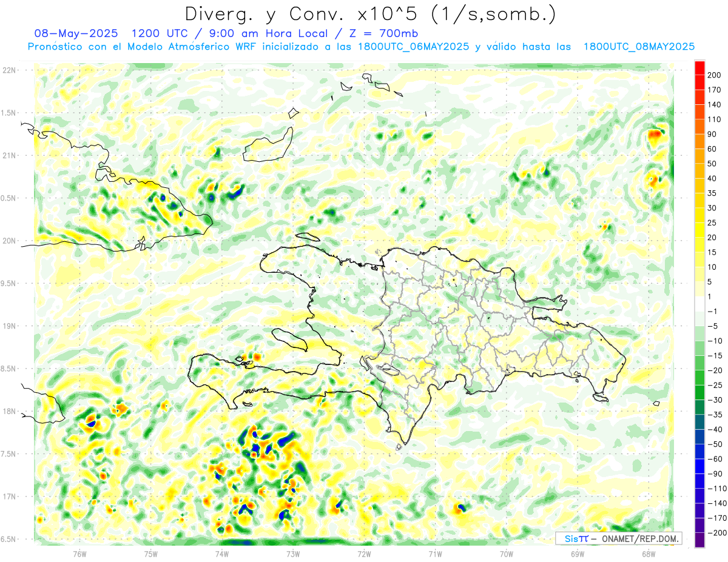Click the '-5' color bar value
The width and height of the screenshot is (728, 562).
point(712,326)
